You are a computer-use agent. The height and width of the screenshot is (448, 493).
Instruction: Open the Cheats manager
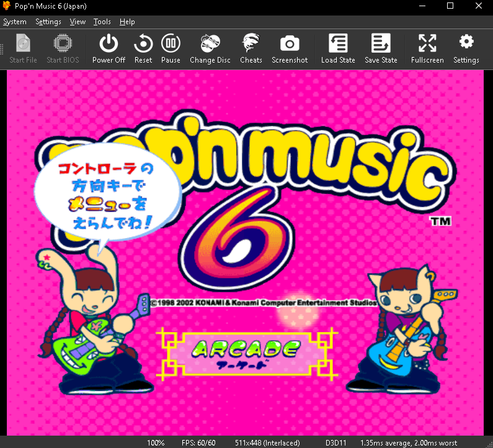pos(251,49)
